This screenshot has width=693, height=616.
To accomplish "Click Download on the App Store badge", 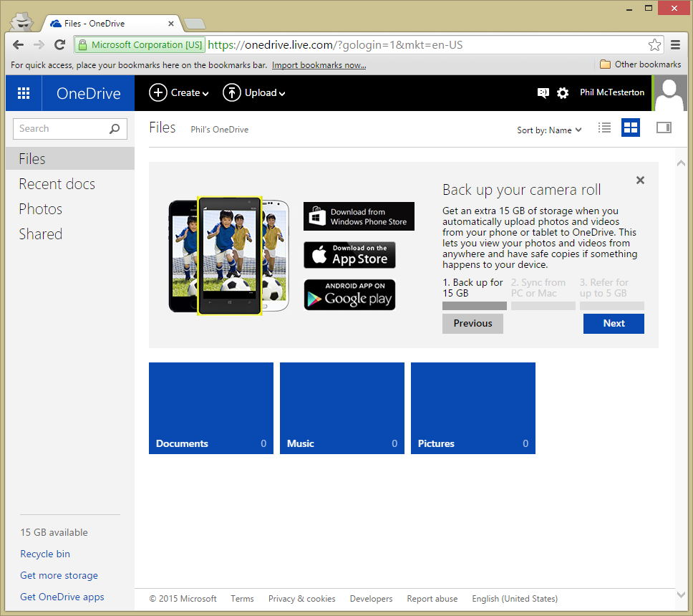I will pyautogui.click(x=349, y=255).
